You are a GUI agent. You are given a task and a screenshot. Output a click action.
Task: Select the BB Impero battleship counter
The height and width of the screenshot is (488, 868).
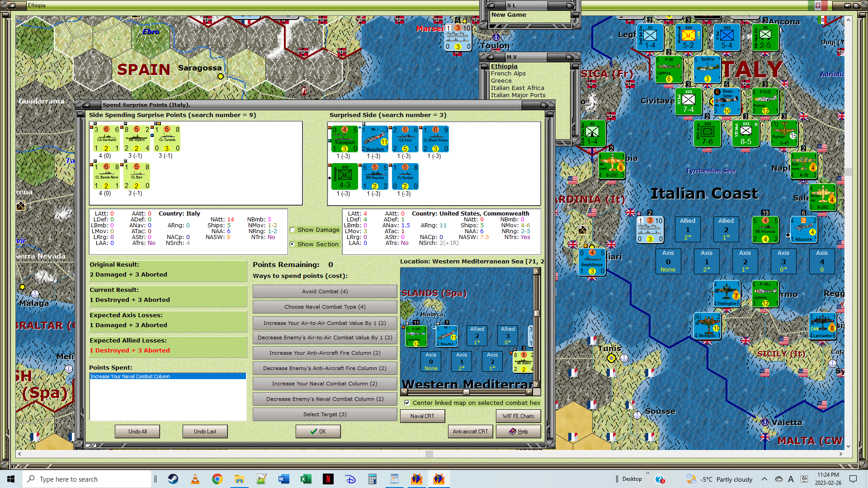[x=137, y=139]
